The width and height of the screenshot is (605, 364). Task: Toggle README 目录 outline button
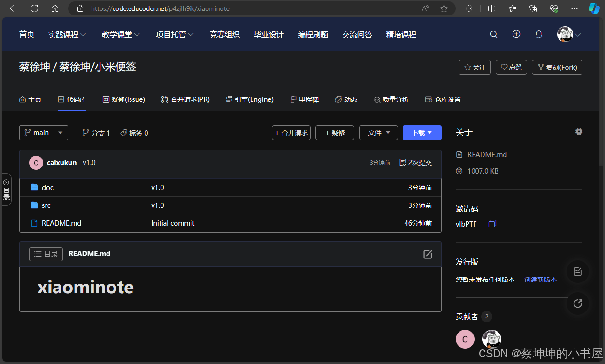[46, 254]
